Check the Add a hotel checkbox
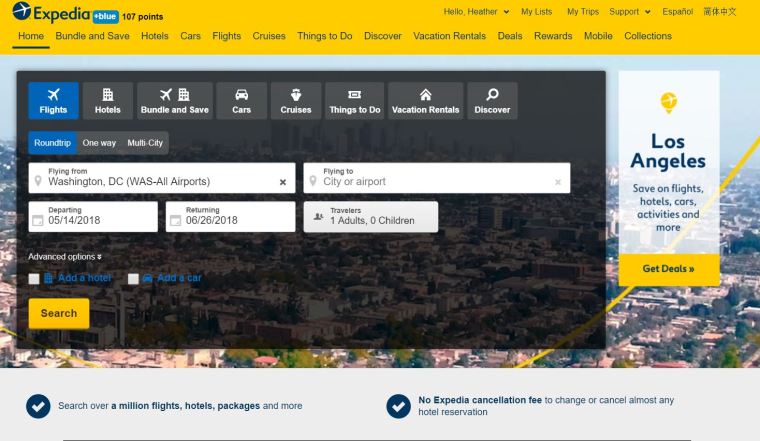 (34, 279)
